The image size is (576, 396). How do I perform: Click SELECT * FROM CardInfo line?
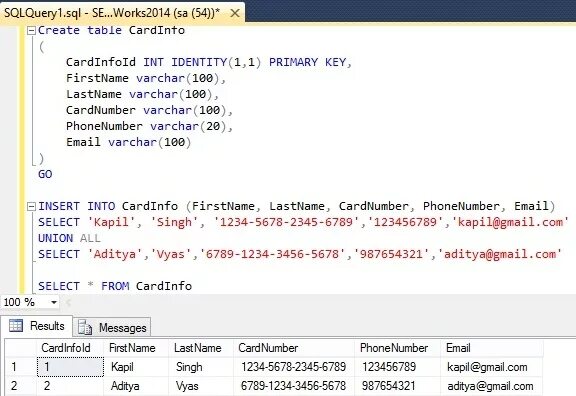point(115,286)
